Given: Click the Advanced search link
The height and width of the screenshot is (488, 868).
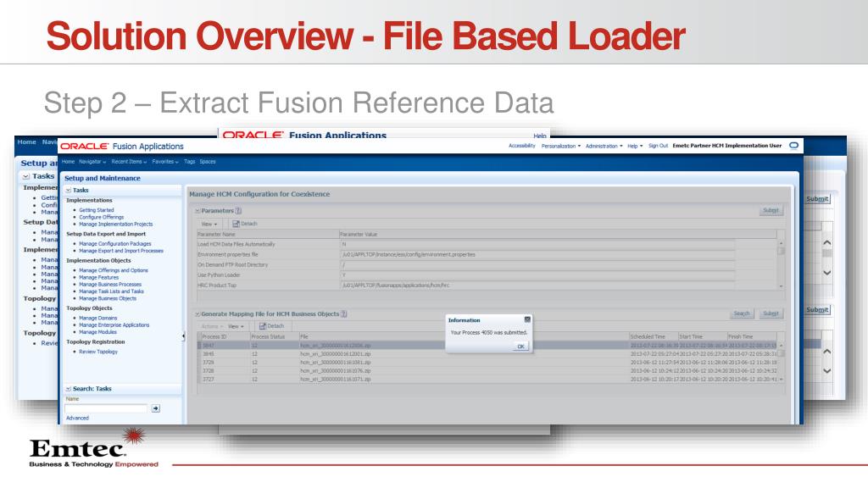Looking at the screenshot, I should pos(77,418).
